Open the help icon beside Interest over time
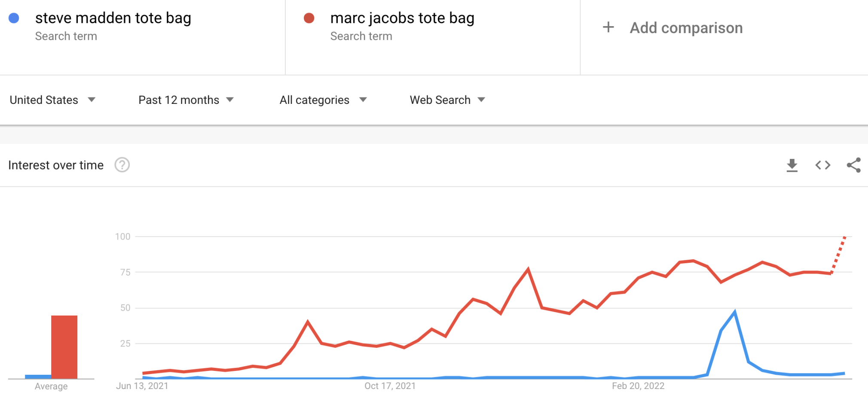The image size is (868, 404). [122, 165]
